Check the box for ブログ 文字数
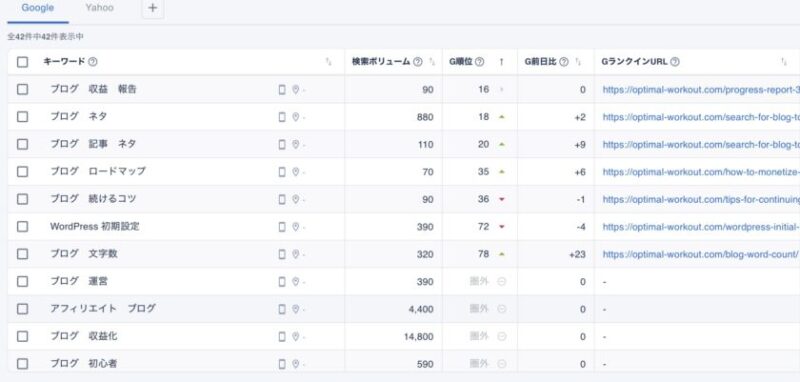The image size is (800, 382). 22,254
